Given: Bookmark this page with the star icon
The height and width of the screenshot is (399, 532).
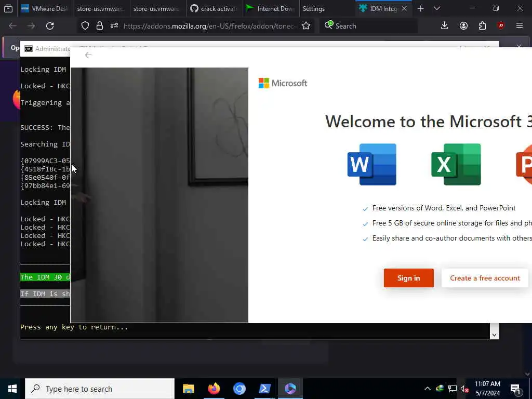Looking at the screenshot, I should (306, 26).
